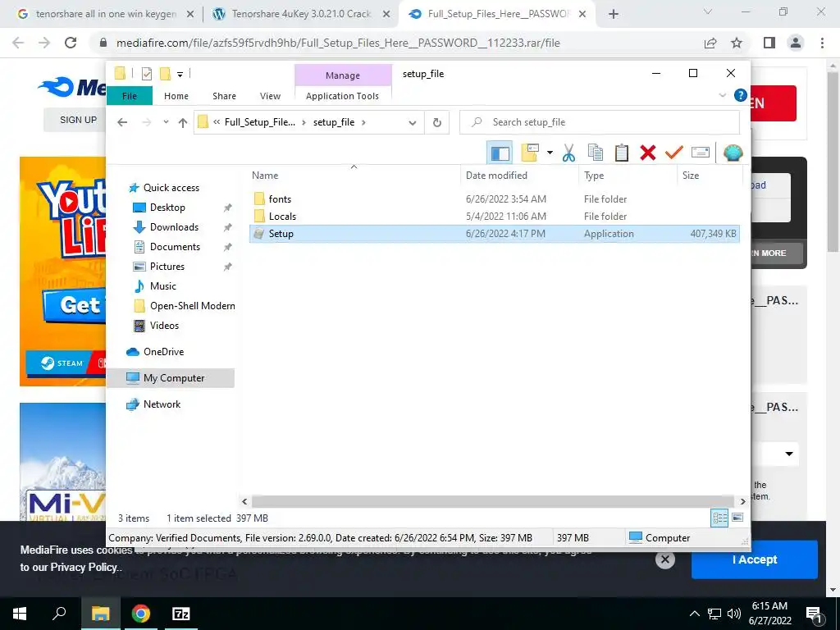Open the View ribbon tab
840x630 pixels.
pos(270,96)
